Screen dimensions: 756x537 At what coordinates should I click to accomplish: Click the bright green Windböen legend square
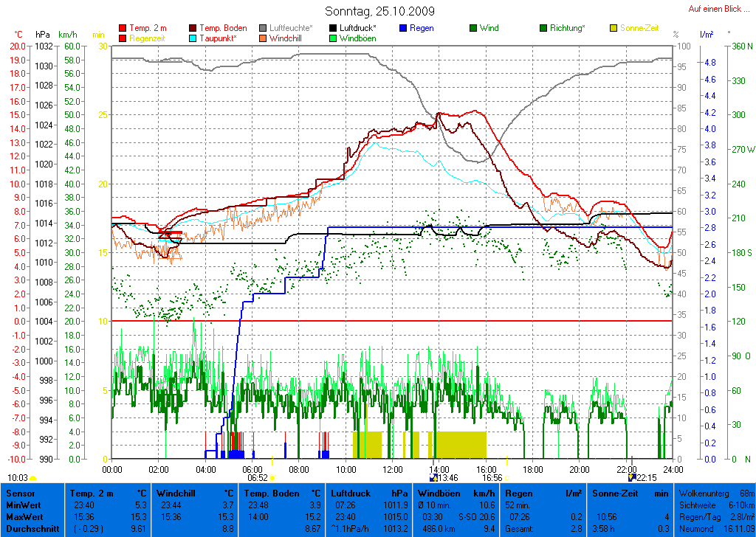point(334,38)
